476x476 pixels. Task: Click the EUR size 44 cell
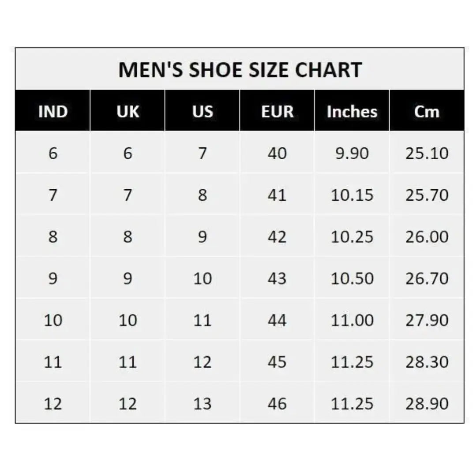click(x=277, y=320)
